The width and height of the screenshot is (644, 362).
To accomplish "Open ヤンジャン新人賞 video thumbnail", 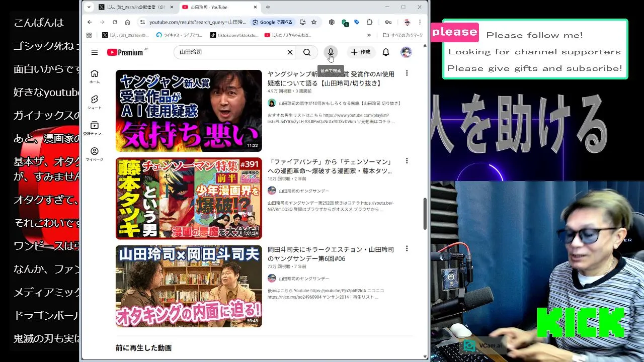I will coord(189,111).
